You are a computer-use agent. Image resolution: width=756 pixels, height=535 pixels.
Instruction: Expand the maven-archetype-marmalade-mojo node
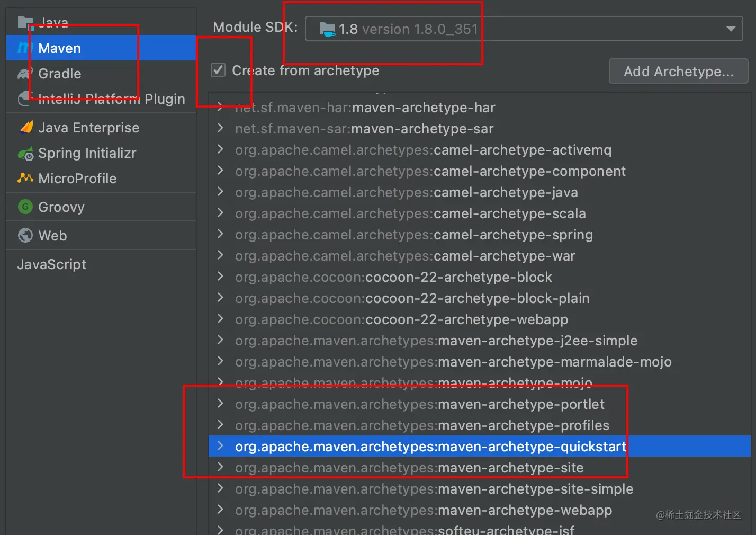pos(220,361)
